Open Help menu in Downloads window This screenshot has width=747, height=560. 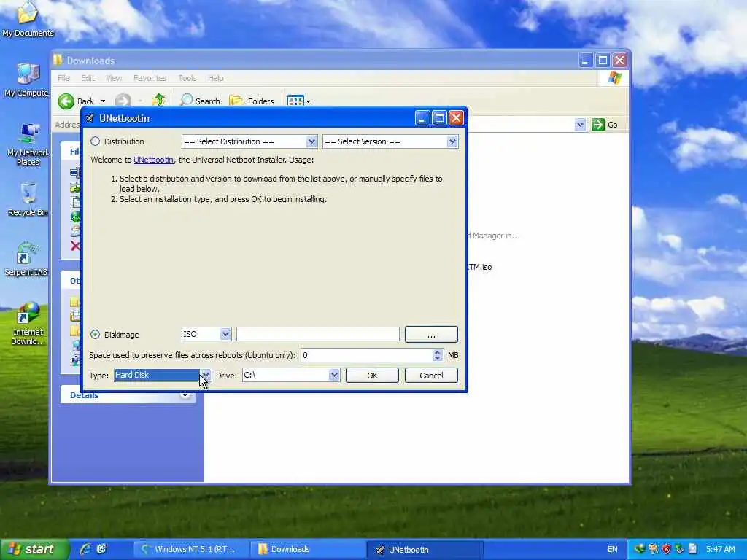[215, 78]
